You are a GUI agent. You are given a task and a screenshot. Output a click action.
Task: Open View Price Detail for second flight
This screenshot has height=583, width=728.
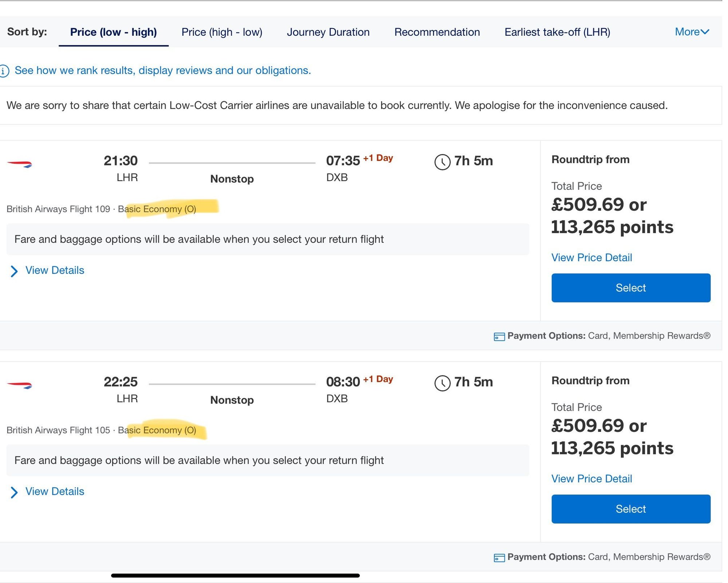tap(591, 479)
